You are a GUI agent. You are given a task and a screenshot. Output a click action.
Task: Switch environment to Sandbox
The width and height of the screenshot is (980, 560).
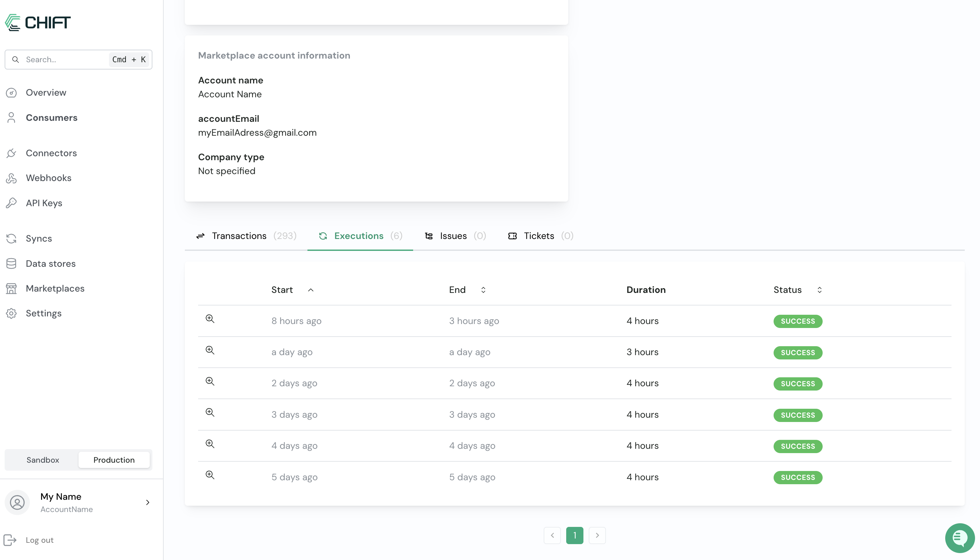coord(43,460)
